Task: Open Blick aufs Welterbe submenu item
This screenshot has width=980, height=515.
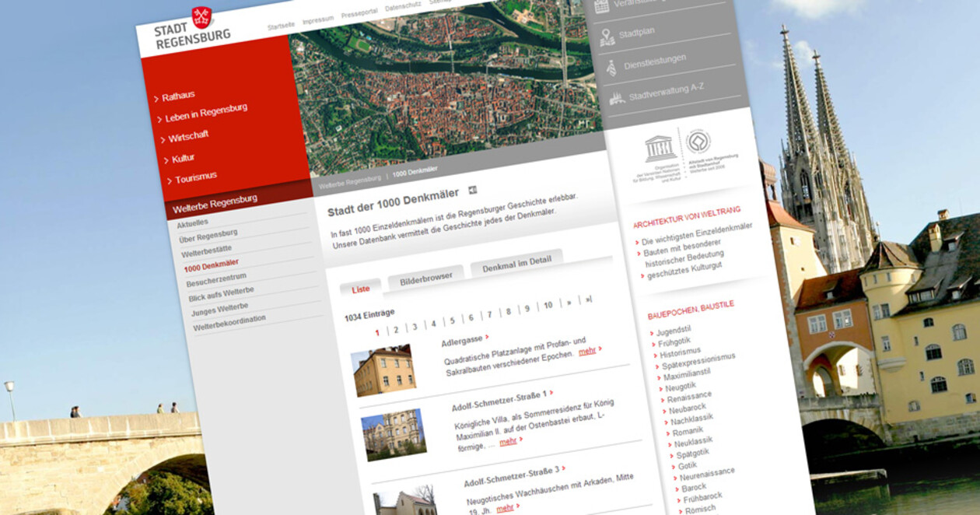Action: [221, 294]
